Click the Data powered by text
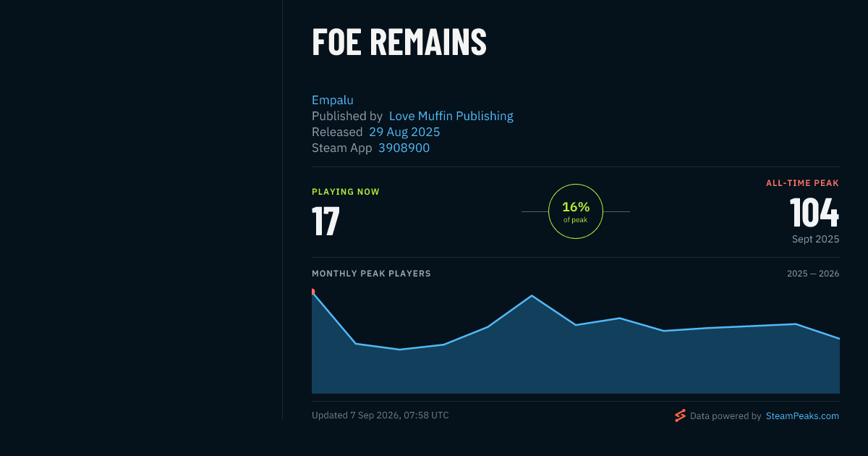 pyautogui.click(x=726, y=416)
